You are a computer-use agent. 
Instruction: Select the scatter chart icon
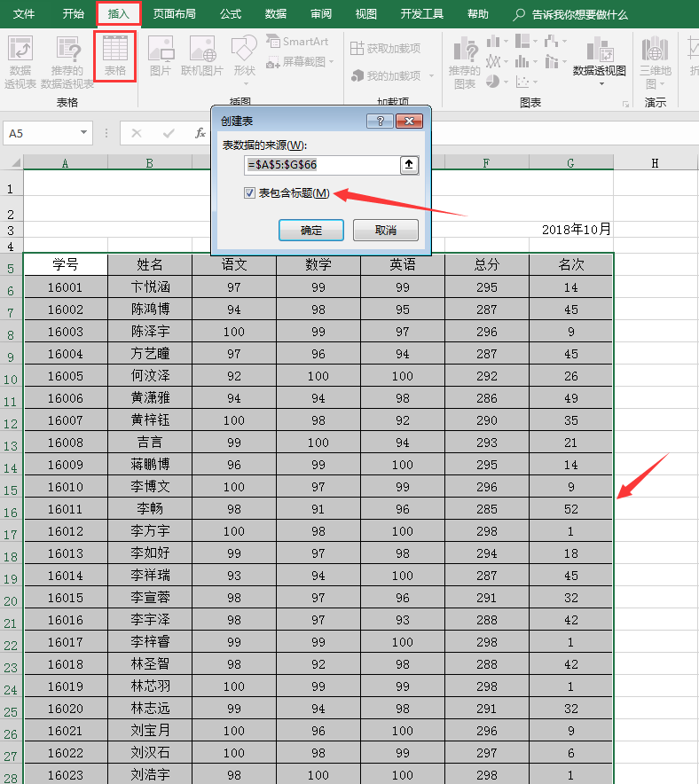coord(522,81)
